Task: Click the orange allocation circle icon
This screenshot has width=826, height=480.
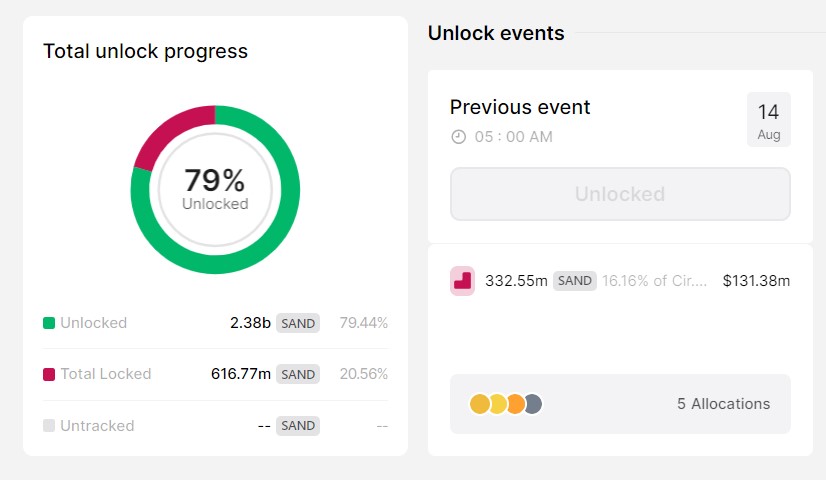Action: [x=515, y=404]
